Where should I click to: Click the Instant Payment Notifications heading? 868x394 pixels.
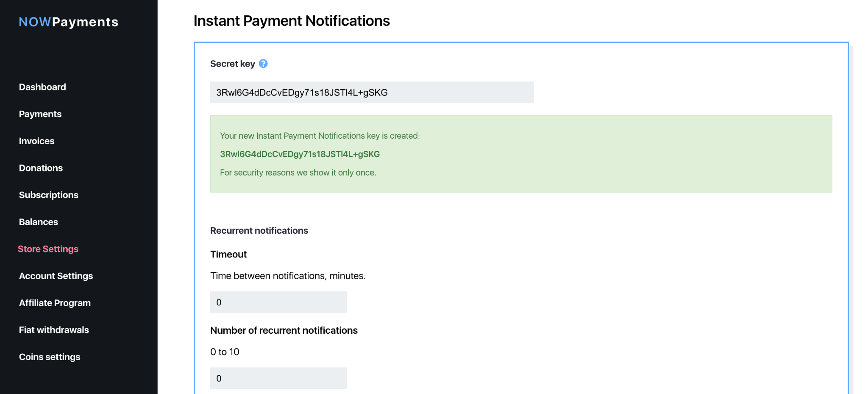click(292, 21)
